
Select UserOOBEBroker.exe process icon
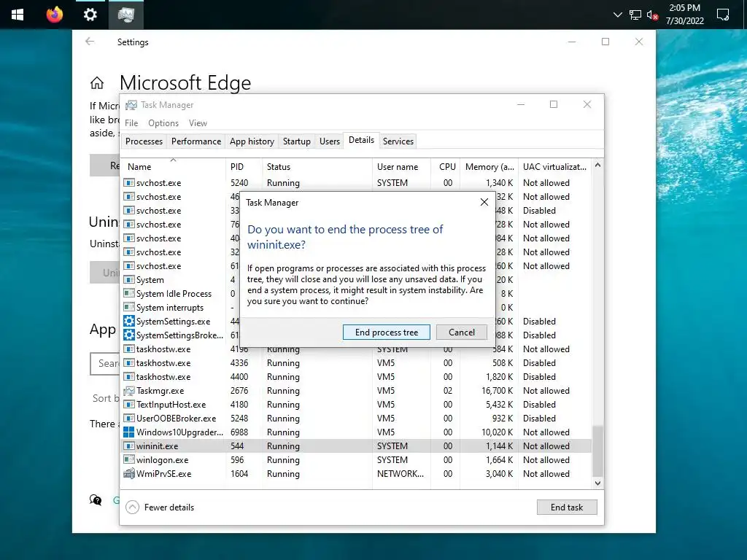click(128, 418)
